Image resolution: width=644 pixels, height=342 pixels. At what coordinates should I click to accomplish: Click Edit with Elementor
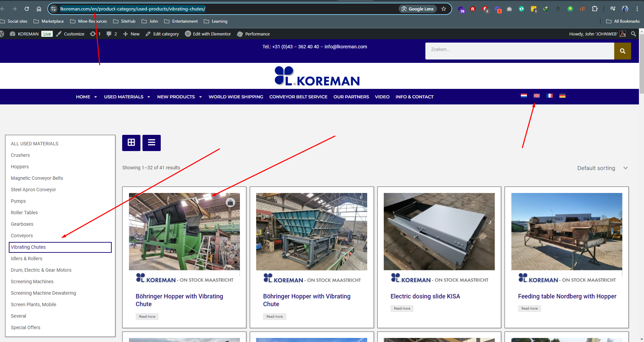[x=208, y=34]
